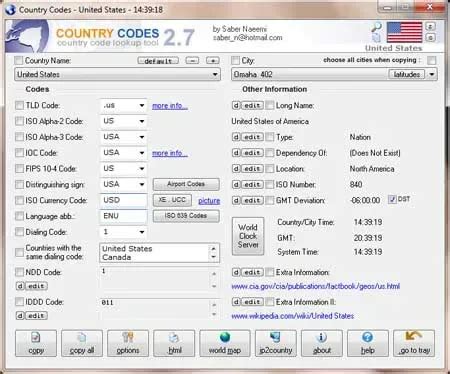This screenshot has width=450, height=374.
Task: Open options with the tools icon
Action: tap(128, 343)
